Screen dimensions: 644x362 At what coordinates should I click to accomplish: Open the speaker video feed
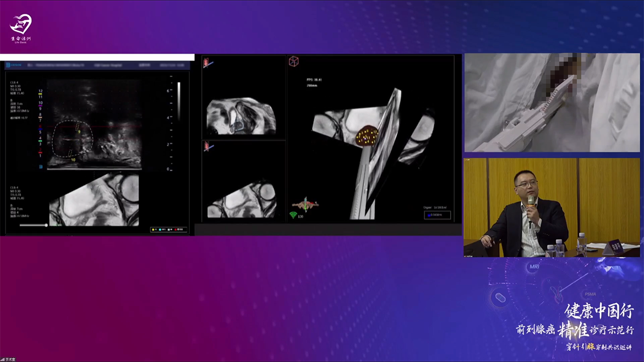click(552, 207)
